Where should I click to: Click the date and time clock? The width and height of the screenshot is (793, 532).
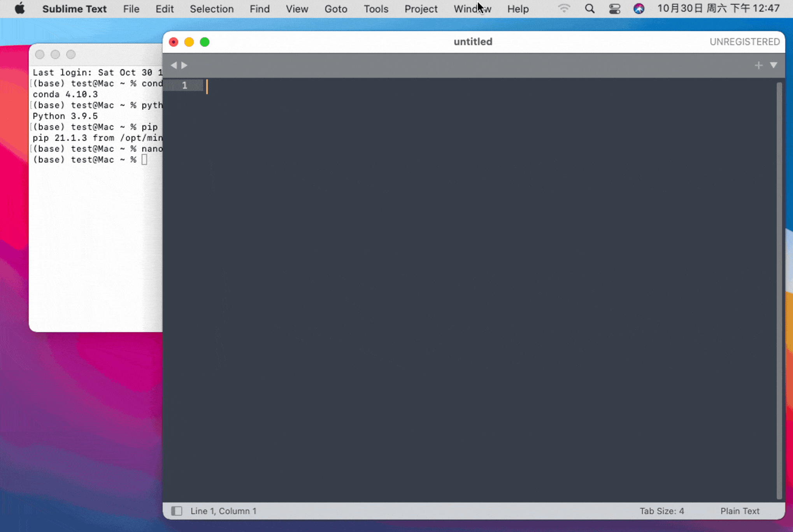tap(718, 9)
